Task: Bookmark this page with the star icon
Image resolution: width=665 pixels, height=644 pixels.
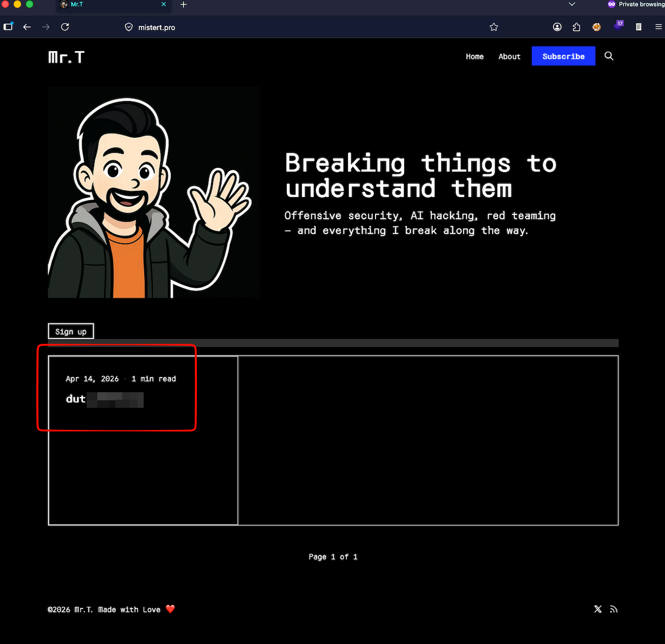Action: [x=493, y=27]
